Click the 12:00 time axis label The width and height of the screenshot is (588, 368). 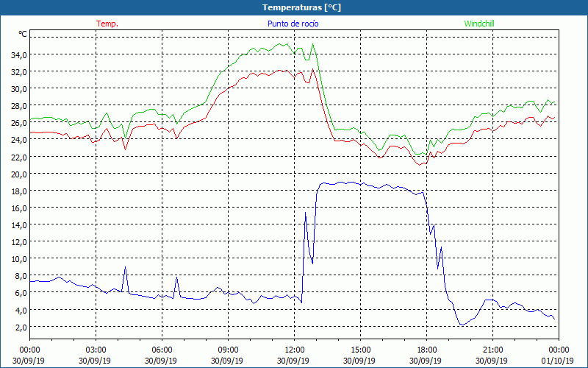295,350
